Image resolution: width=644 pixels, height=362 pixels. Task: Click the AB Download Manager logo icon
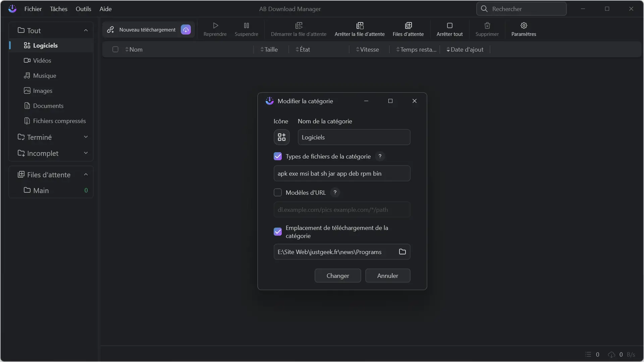[x=12, y=9]
